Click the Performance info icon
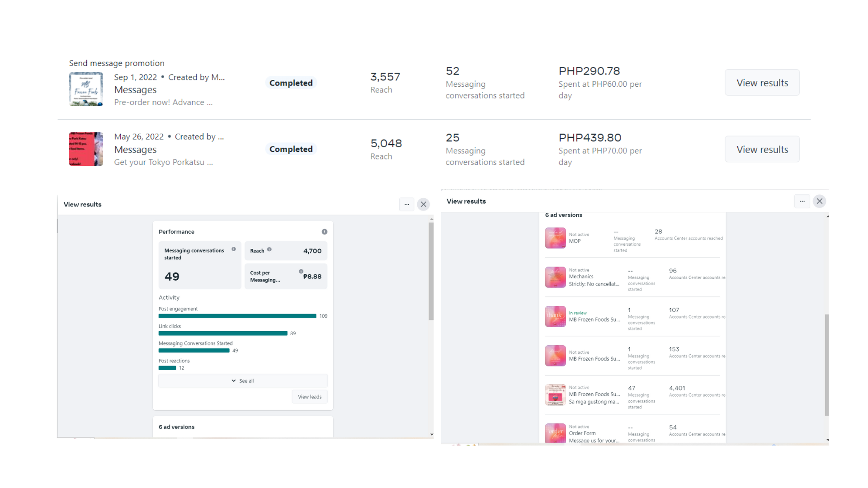 [x=324, y=232]
